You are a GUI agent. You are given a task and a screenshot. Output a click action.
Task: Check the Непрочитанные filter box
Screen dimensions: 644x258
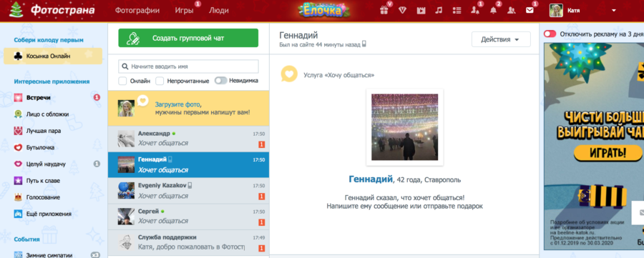click(160, 81)
